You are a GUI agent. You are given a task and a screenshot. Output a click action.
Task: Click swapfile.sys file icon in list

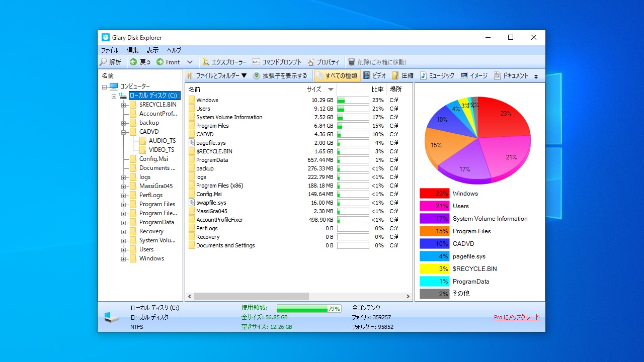coord(192,203)
